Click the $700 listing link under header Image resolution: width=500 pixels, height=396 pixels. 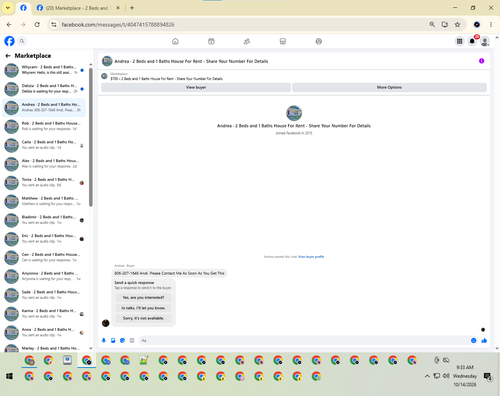click(x=167, y=79)
